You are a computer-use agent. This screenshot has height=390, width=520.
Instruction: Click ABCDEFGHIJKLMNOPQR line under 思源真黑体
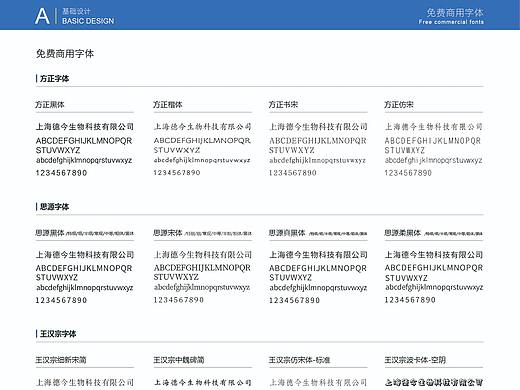[318, 268]
